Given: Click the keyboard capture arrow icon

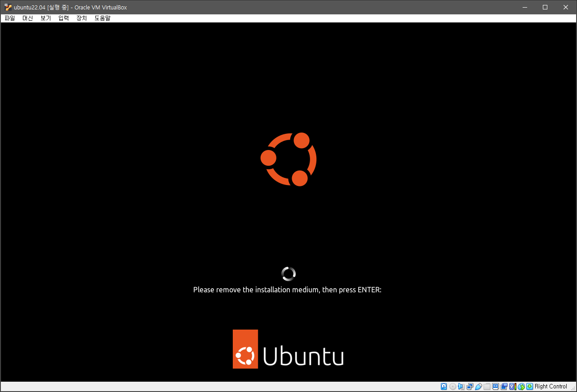Looking at the screenshot, I should tap(530, 386).
